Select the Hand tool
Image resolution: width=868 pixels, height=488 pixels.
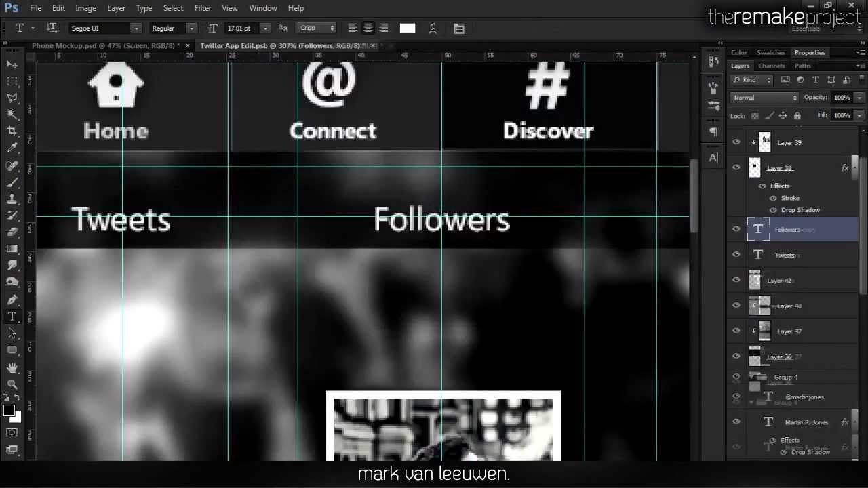[12, 367]
